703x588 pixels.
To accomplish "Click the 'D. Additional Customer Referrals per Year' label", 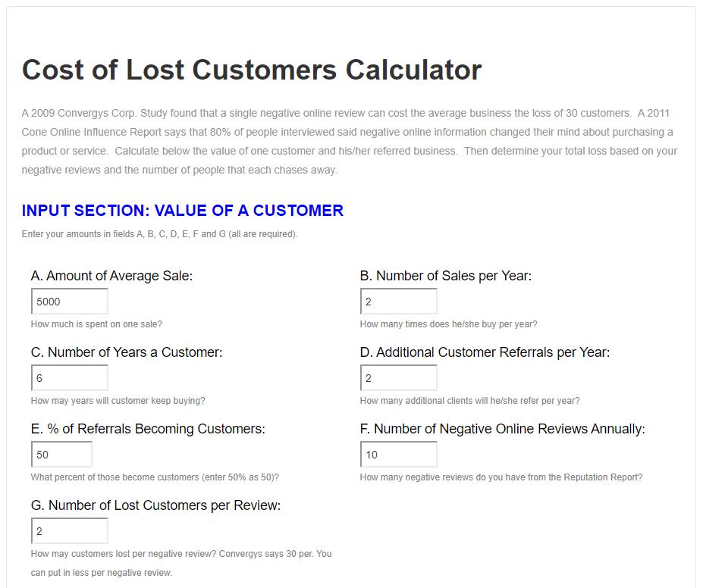I will tap(485, 352).
